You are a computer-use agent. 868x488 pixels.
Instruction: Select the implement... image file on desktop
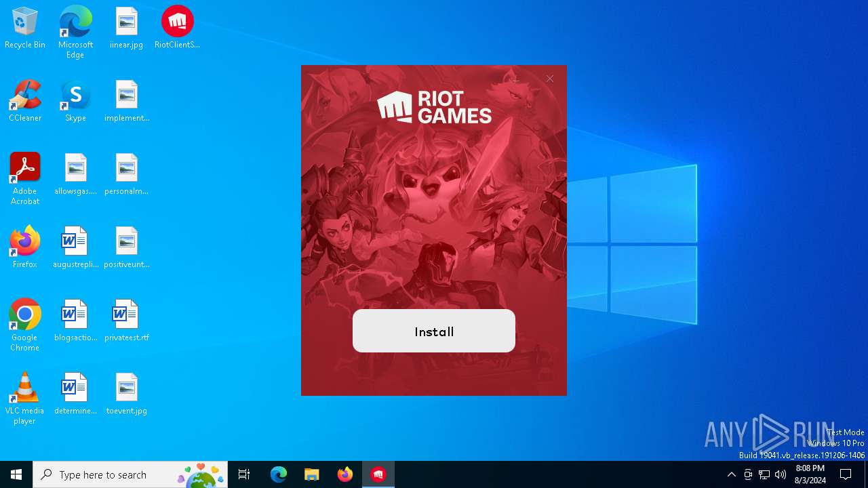coord(127,102)
